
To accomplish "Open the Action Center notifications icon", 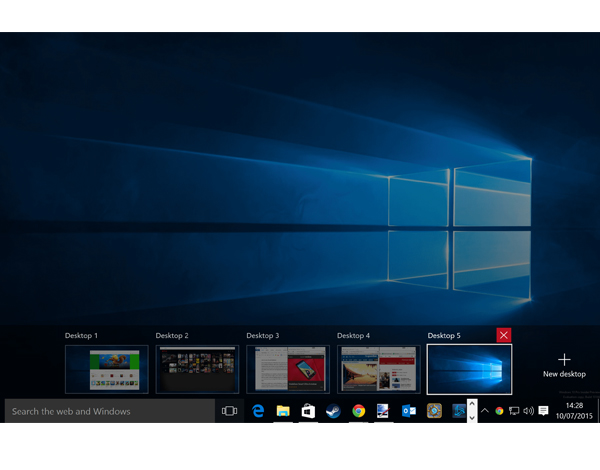I will 543,411.
